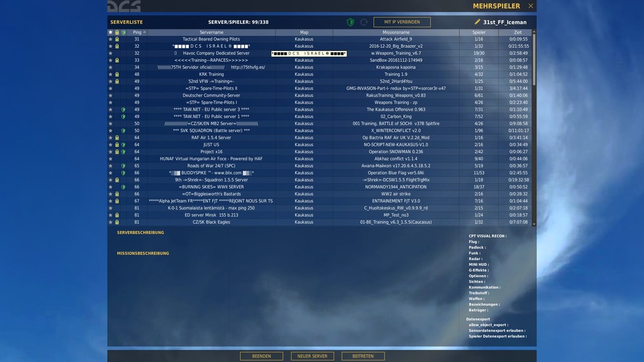Click the BEENDEN button
The height and width of the screenshot is (362, 644).
(261, 356)
